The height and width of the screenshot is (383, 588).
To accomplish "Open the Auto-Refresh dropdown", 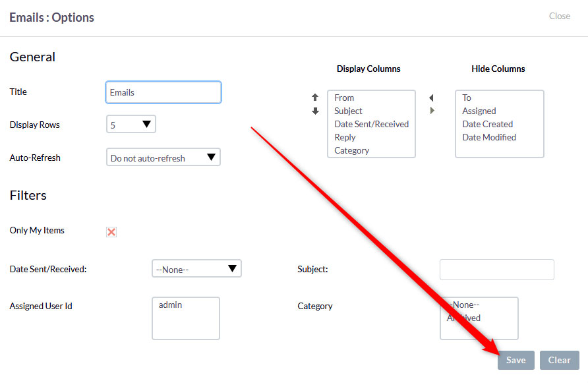I will click(x=163, y=157).
